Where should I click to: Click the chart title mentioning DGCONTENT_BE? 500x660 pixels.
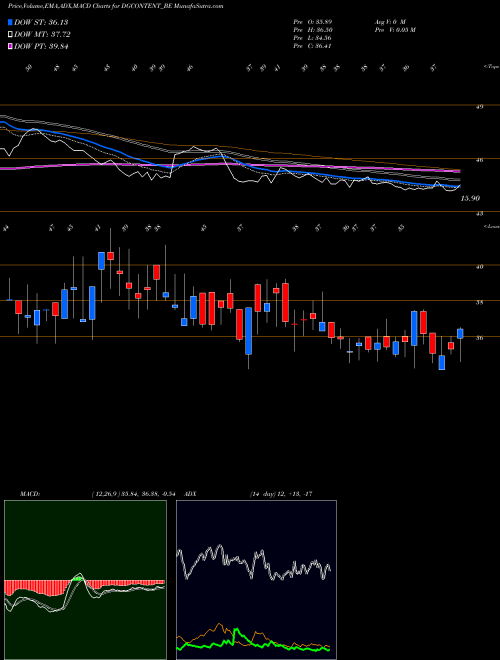pos(115,6)
